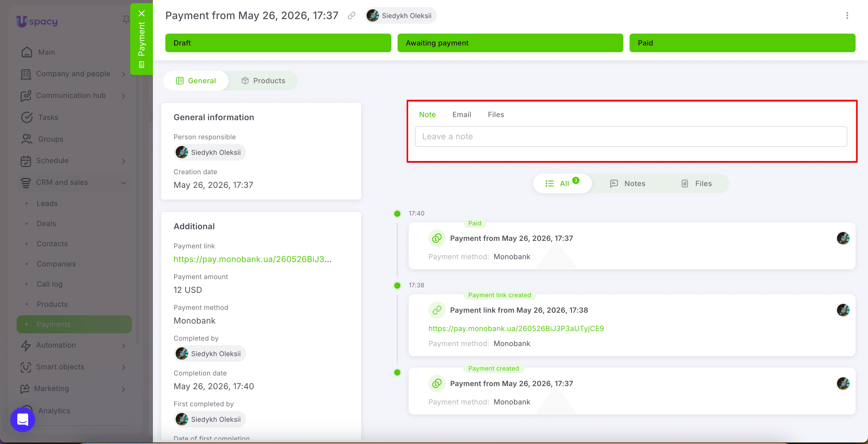Click avatar on the Paid activity card
868x444 pixels.
click(x=843, y=238)
